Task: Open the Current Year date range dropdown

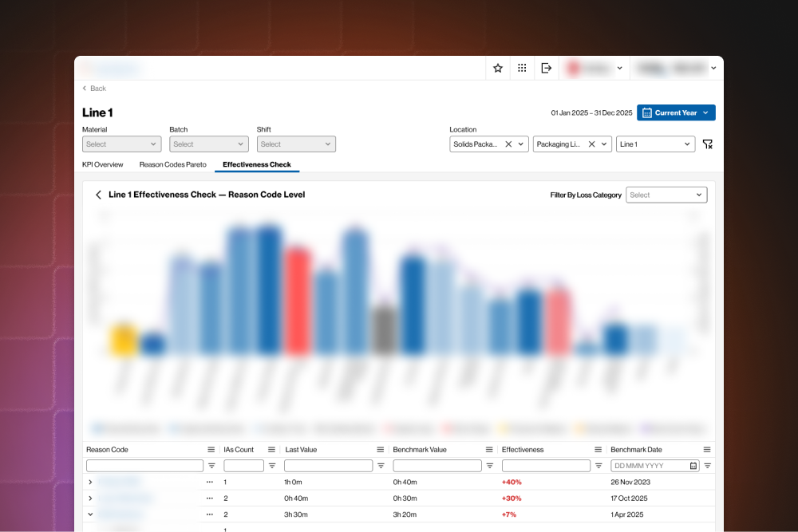Action: tap(676, 113)
